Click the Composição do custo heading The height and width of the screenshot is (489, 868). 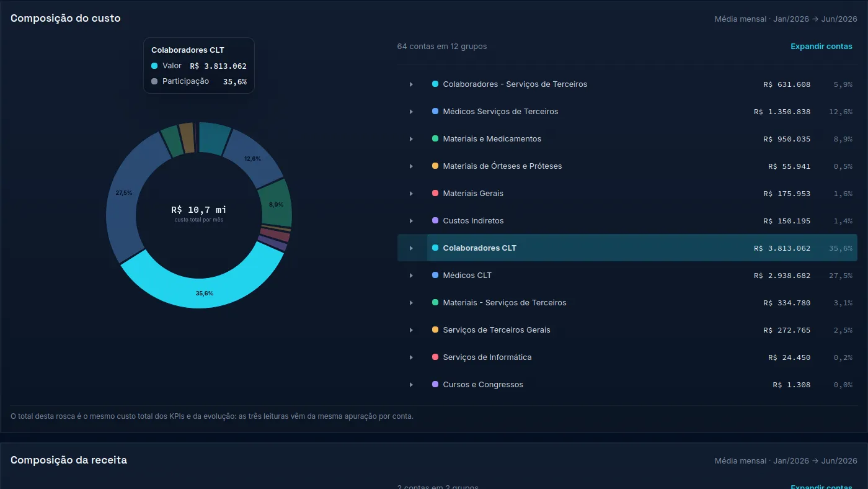click(x=66, y=19)
